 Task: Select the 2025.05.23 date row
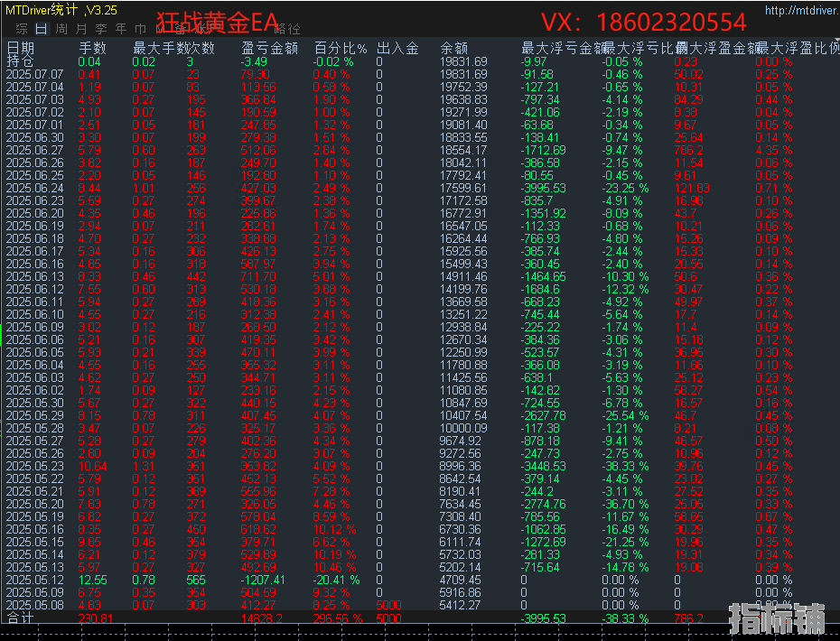[35, 466]
